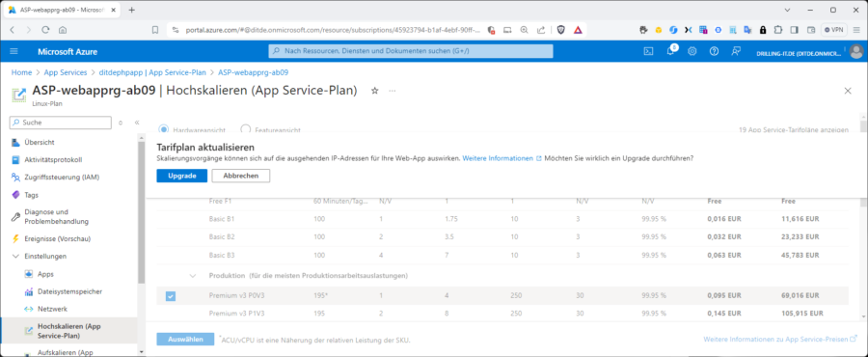Reload the browser page
Viewport: 868px width, 357px height.
pyautogui.click(x=45, y=30)
